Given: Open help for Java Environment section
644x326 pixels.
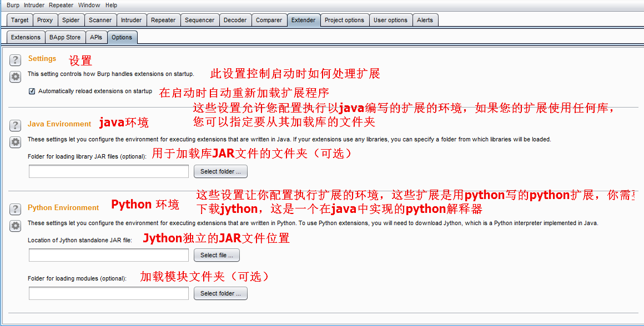Looking at the screenshot, I should [15, 125].
